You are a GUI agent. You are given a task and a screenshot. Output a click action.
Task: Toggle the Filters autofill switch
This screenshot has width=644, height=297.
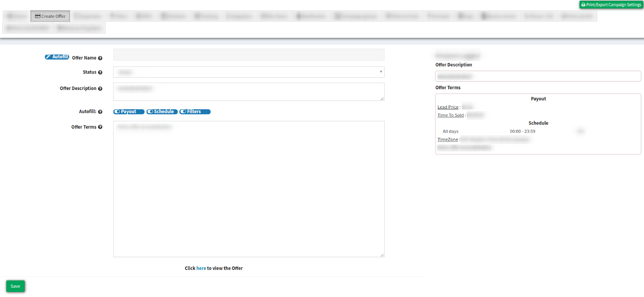click(x=195, y=112)
